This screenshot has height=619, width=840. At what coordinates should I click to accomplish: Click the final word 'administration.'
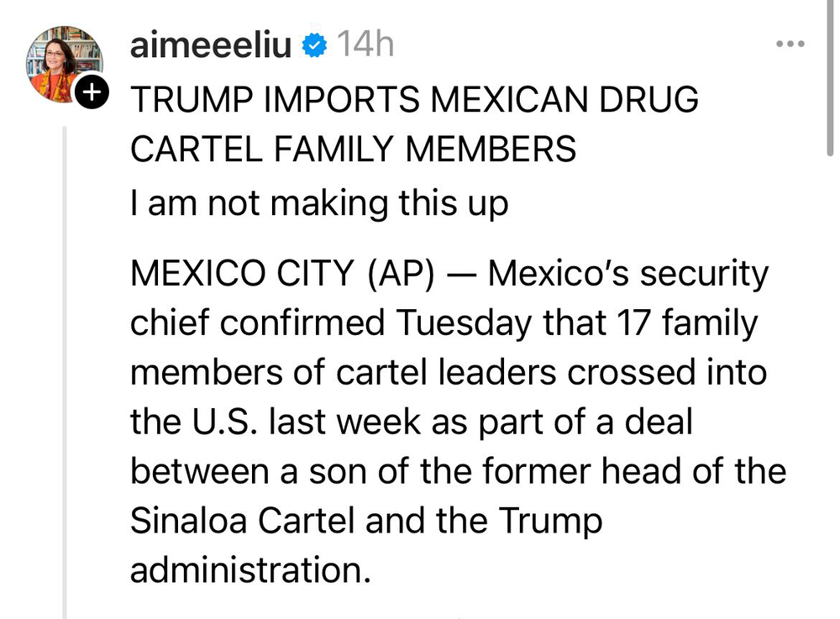[250, 570]
